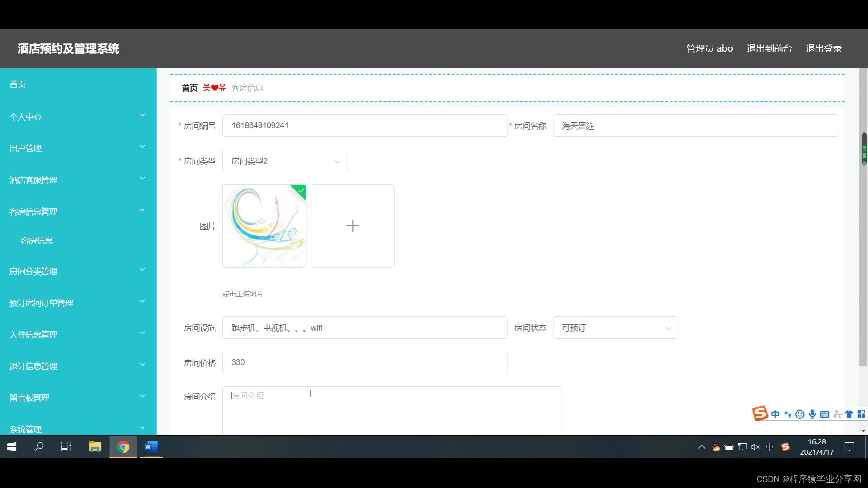This screenshot has height=488, width=868.
Task: Click the muted volume tray icon
Action: pyautogui.click(x=755, y=447)
